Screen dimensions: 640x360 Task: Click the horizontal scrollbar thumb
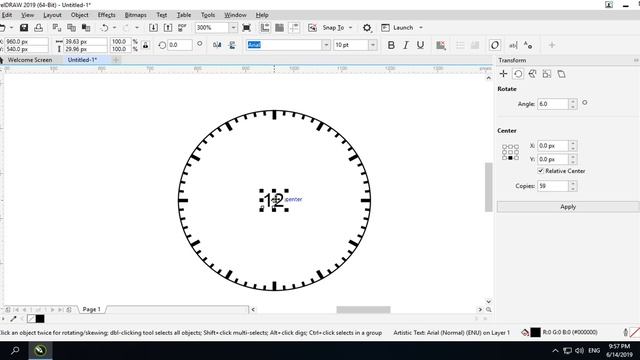tap(363, 310)
